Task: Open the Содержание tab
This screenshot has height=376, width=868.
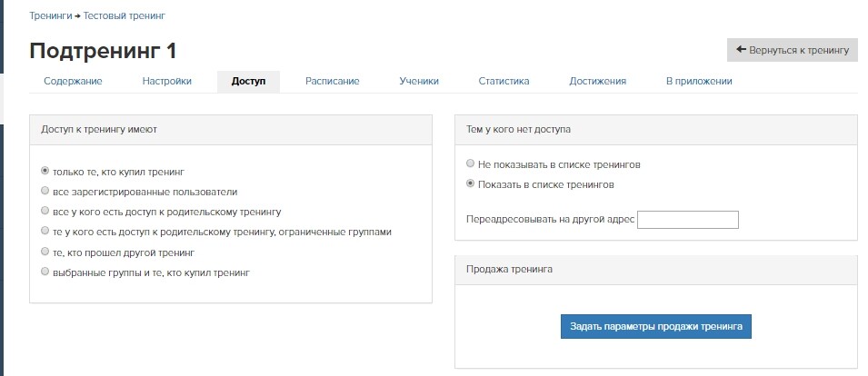Action: coord(73,81)
